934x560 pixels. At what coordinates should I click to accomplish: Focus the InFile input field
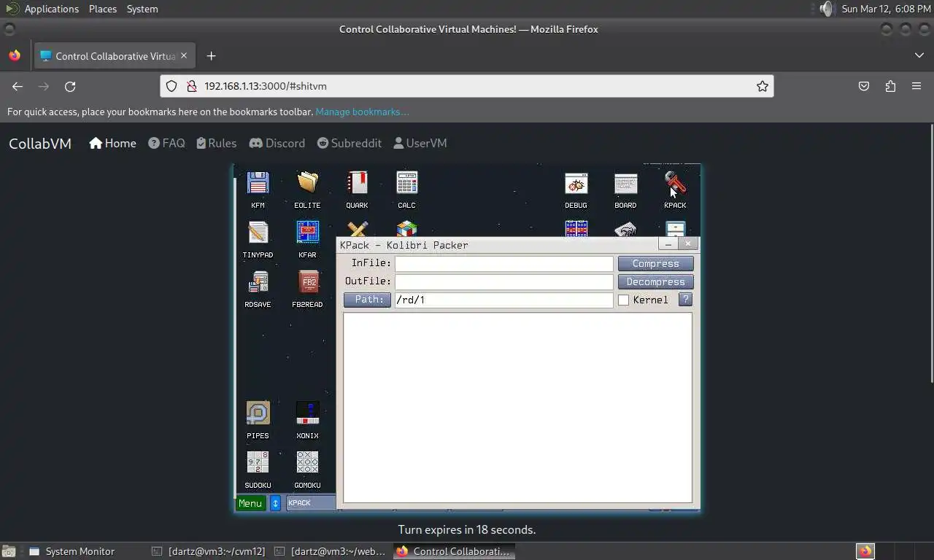(503, 263)
